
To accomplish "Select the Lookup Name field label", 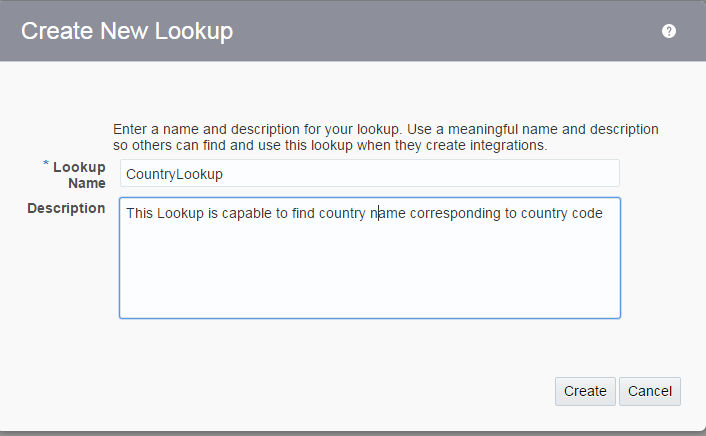I will point(79,175).
